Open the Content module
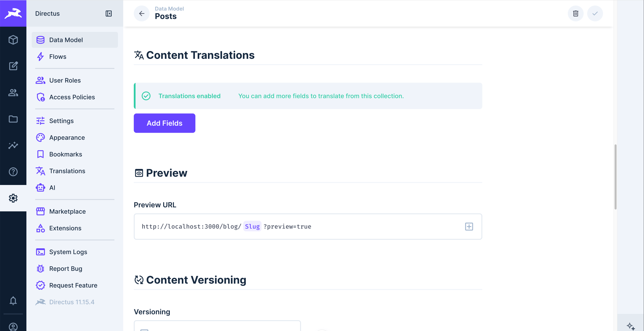 (x=13, y=66)
